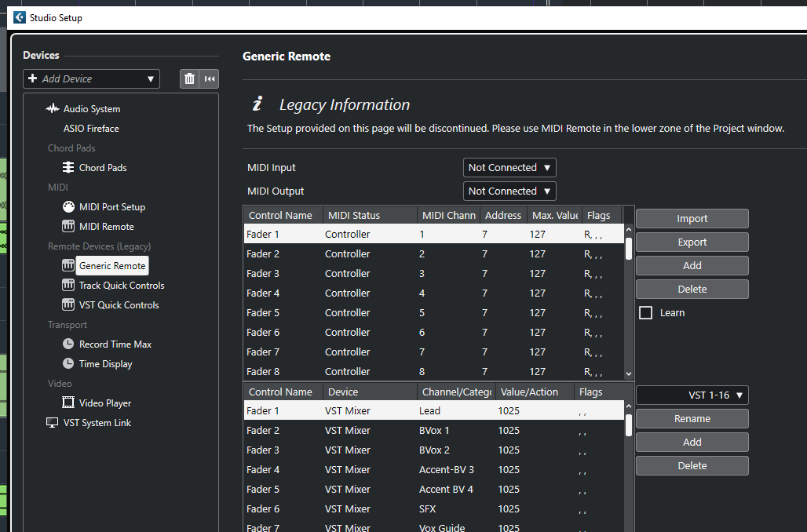Click the Track Quick Controls icon
Viewport: 807px width, 532px height.
68,285
